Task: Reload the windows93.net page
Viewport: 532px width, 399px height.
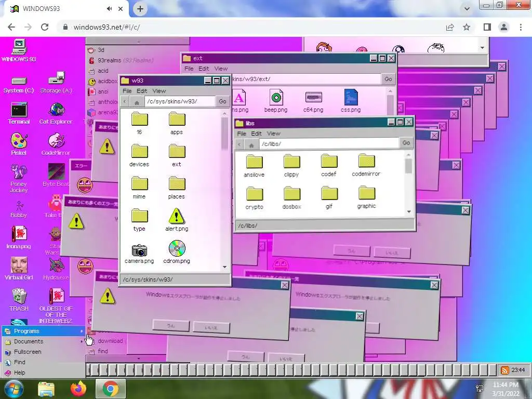Action: (x=45, y=27)
